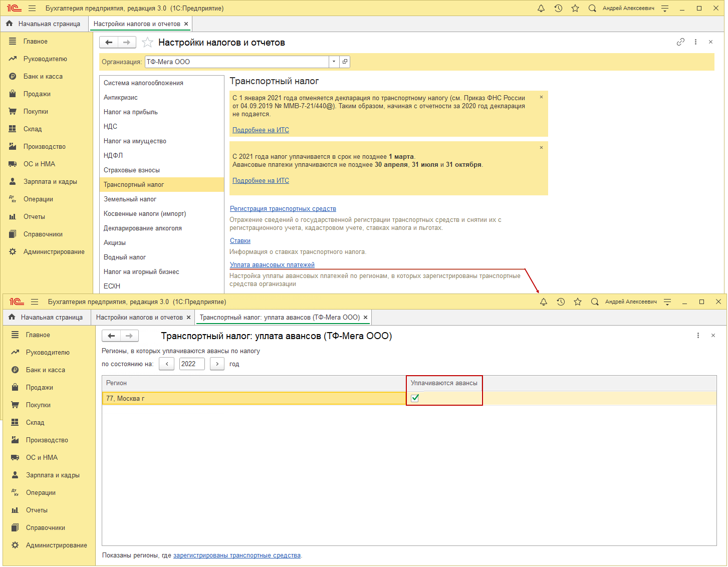Open main menu hamburger in top window
728x567 pixels.
point(32,8)
